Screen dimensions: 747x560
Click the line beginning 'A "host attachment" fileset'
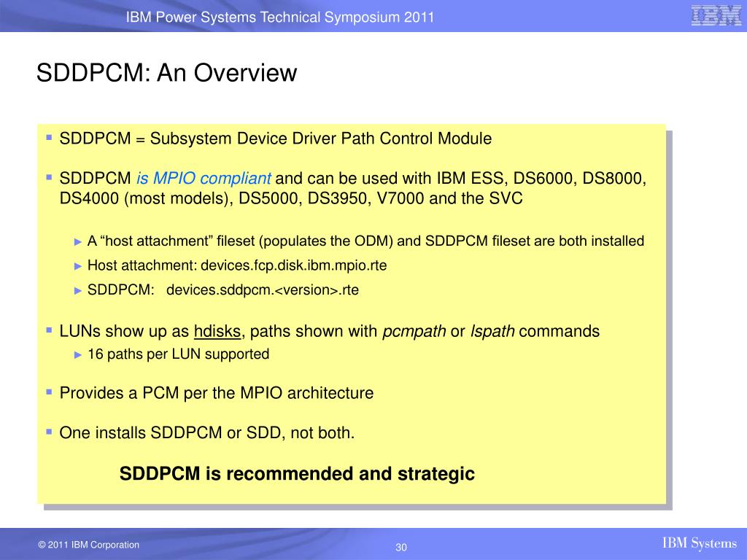click(365, 241)
